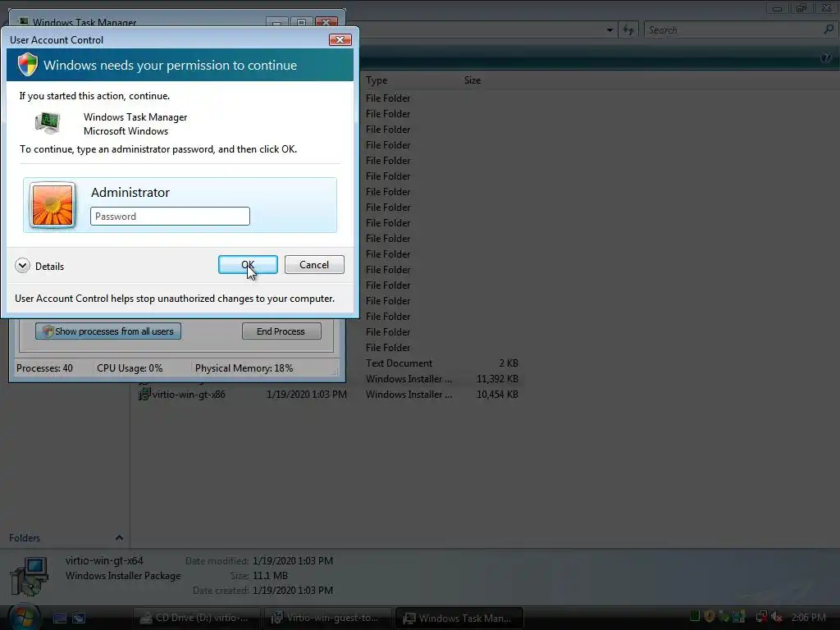Click the Folders label in navigation pane
Screen dimensions: 840x630
pyautogui.click(x=25, y=538)
